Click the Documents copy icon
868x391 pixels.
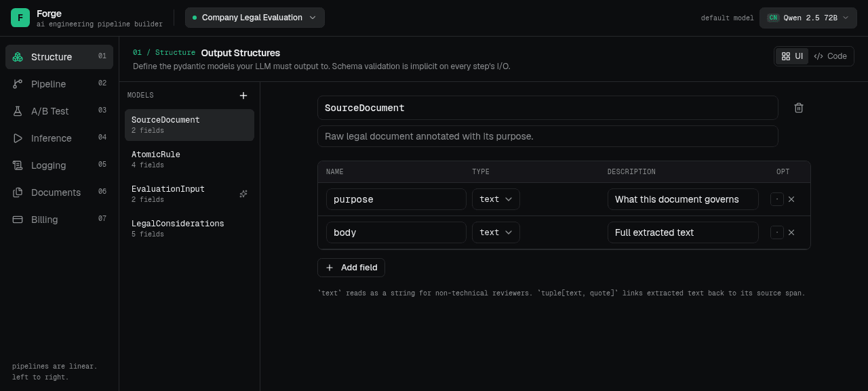tap(18, 192)
